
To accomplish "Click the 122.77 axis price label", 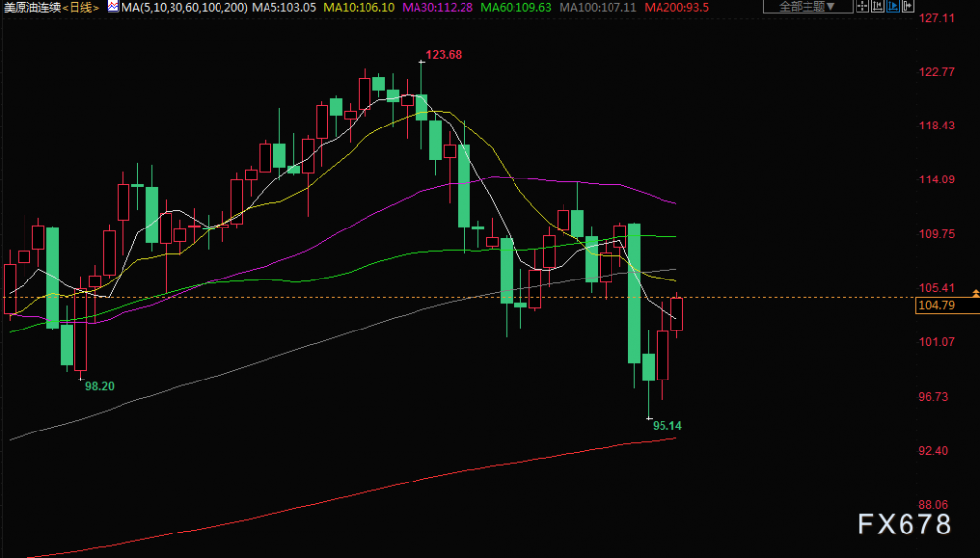I will (x=936, y=72).
